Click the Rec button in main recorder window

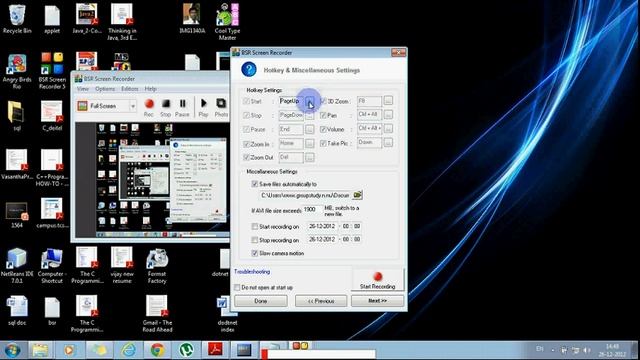(149, 108)
